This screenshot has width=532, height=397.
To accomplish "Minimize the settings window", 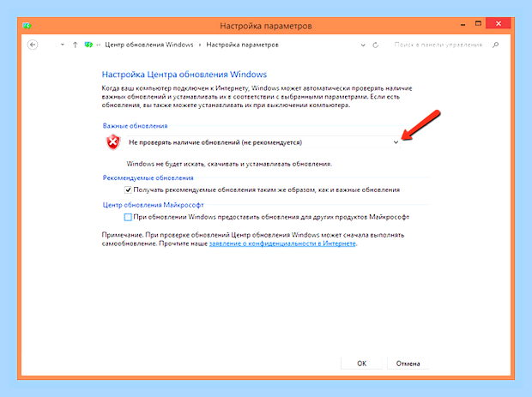I will [462, 24].
